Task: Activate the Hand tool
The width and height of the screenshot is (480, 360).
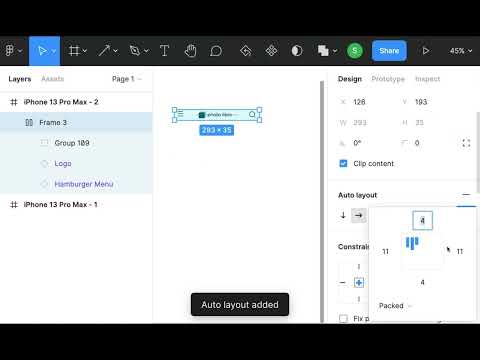Action: point(190,51)
